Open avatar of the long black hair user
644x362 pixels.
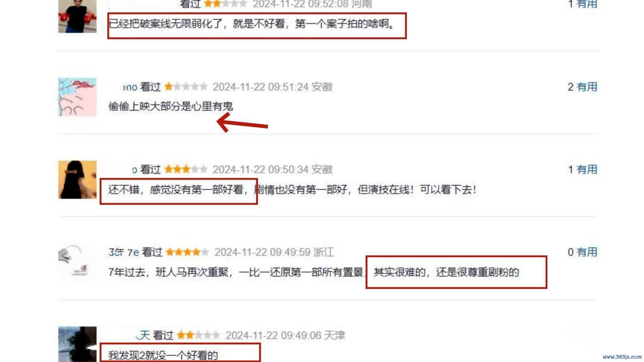click(77, 180)
